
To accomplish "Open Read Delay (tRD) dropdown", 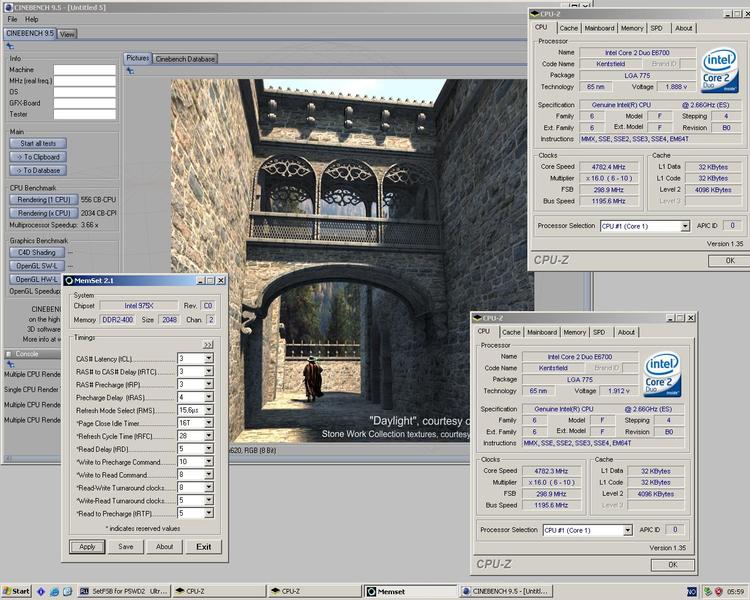I will coord(209,449).
